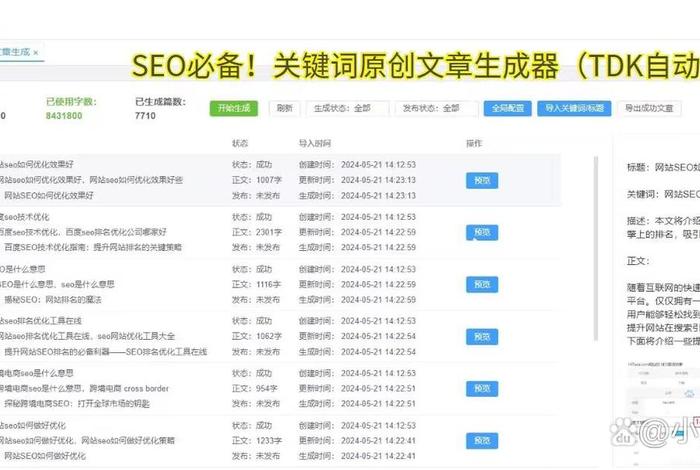Click the 已生成篇数 label
Viewport: 700px width, 470px height.
tap(160, 102)
